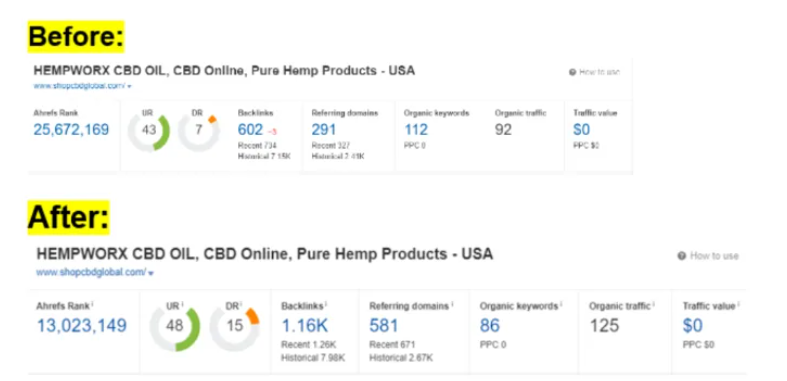Click the question-mark icon beside the After 'How to use'

pyautogui.click(x=681, y=256)
